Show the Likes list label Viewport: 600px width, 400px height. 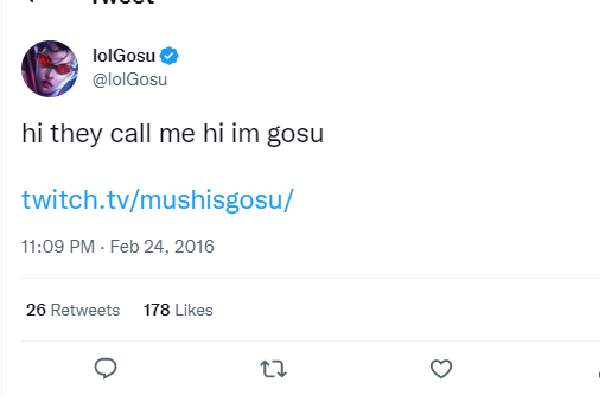click(194, 310)
